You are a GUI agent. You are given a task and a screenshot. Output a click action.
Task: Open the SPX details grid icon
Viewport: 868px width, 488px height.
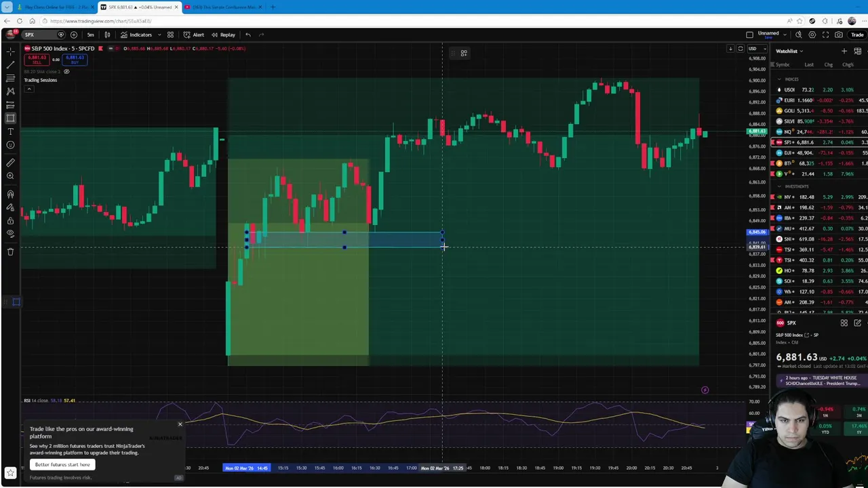point(844,323)
